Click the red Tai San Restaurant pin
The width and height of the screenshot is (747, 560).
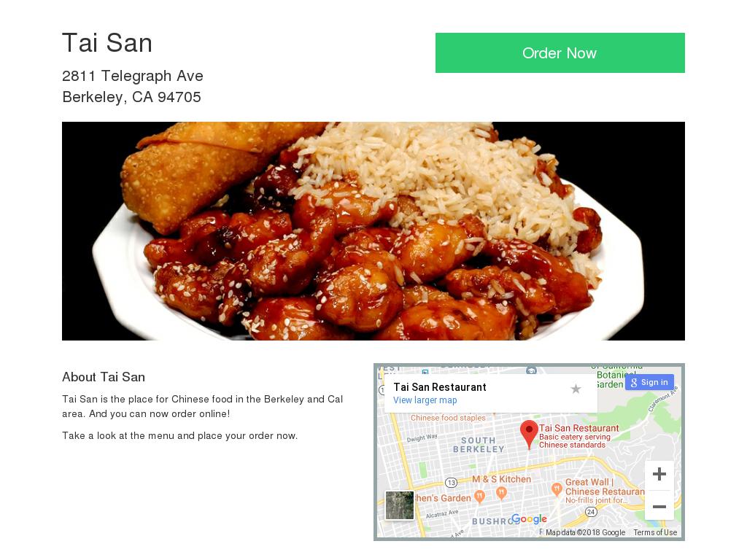click(x=528, y=434)
